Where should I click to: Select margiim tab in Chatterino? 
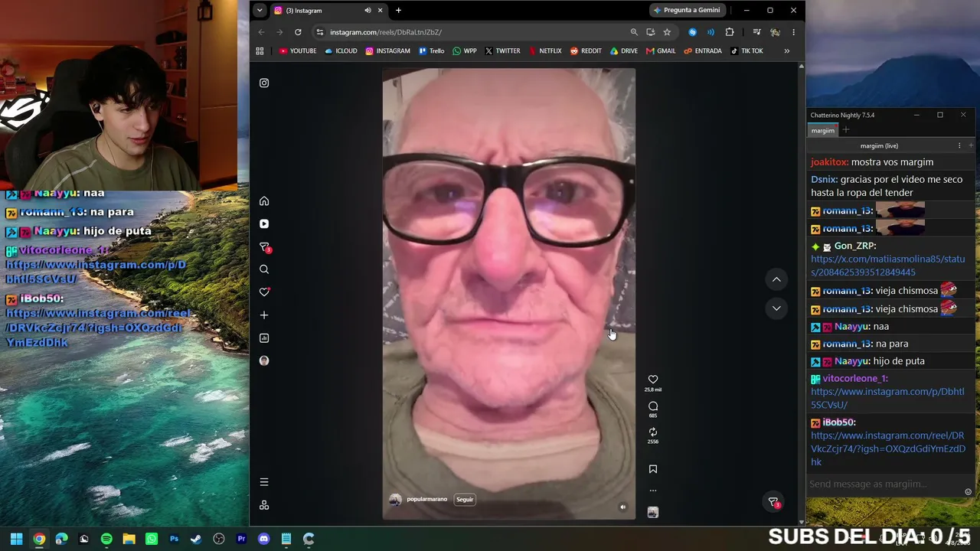[x=823, y=130]
